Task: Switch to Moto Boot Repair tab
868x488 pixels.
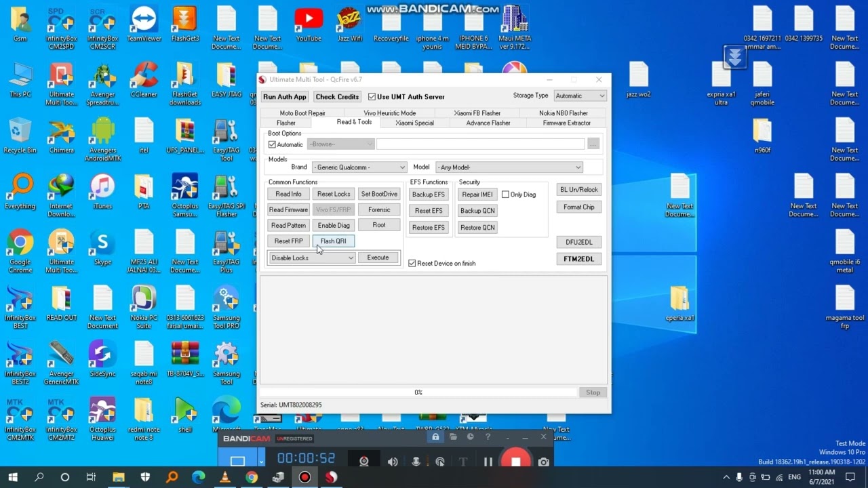Action: click(302, 113)
